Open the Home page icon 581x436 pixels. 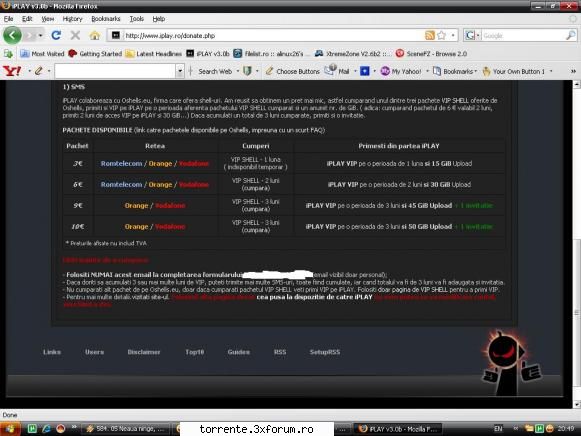pyautogui.click(x=95, y=36)
